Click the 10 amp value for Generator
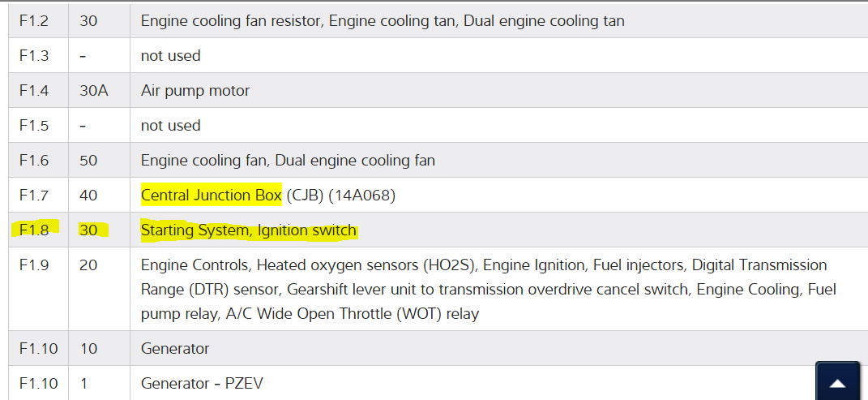Viewport: 868px width, 400px height. (88, 348)
